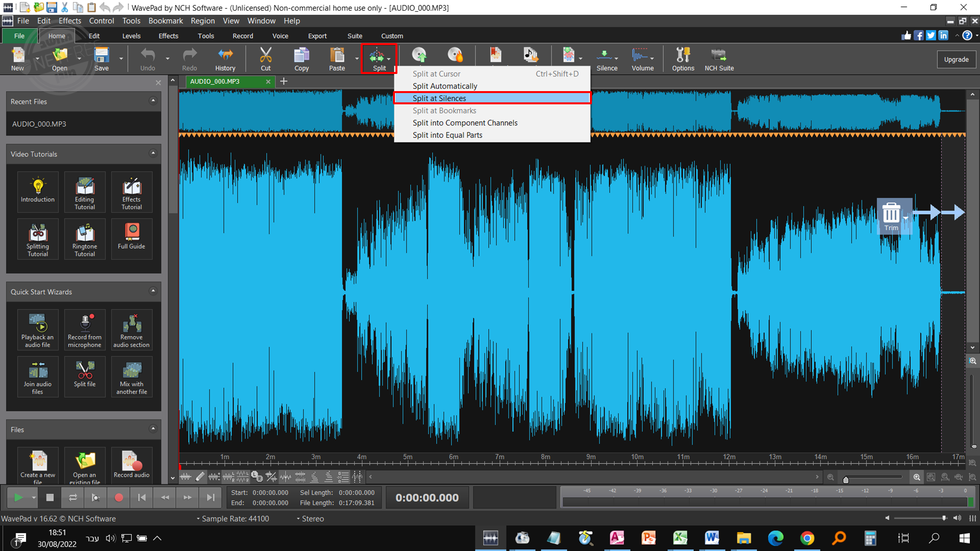
Task: Open the Options tools icon
Action: 683,59
